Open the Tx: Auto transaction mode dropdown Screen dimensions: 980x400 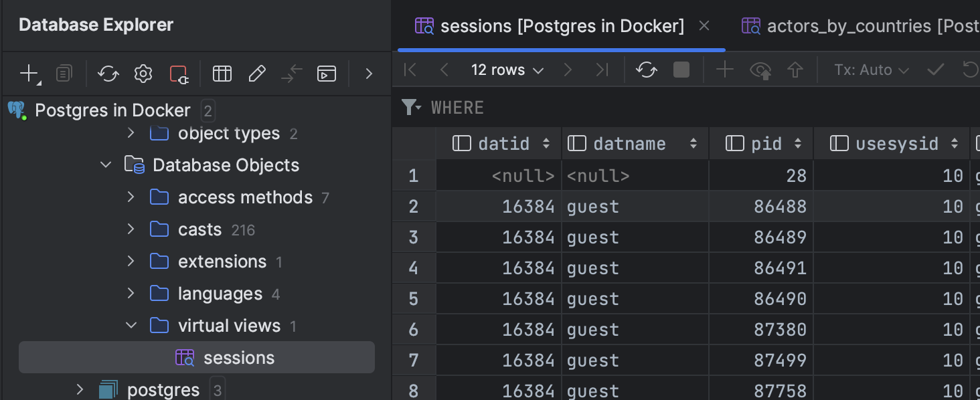pyautogui.click(x=872, y=70)
